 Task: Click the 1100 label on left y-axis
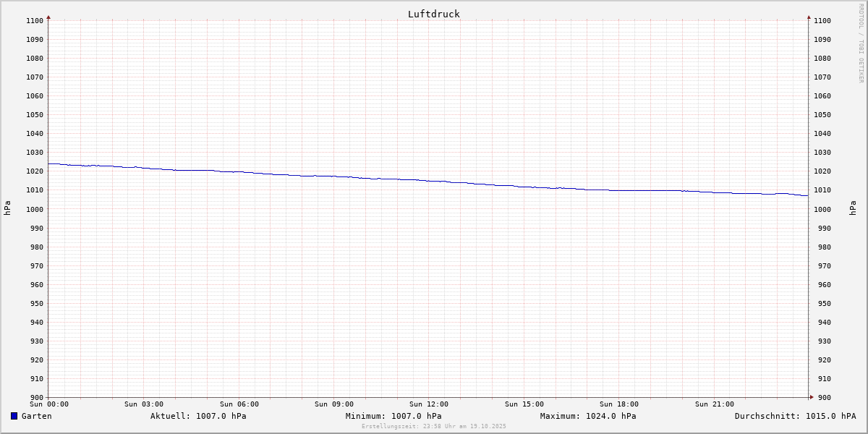click(x=35, y=21)
